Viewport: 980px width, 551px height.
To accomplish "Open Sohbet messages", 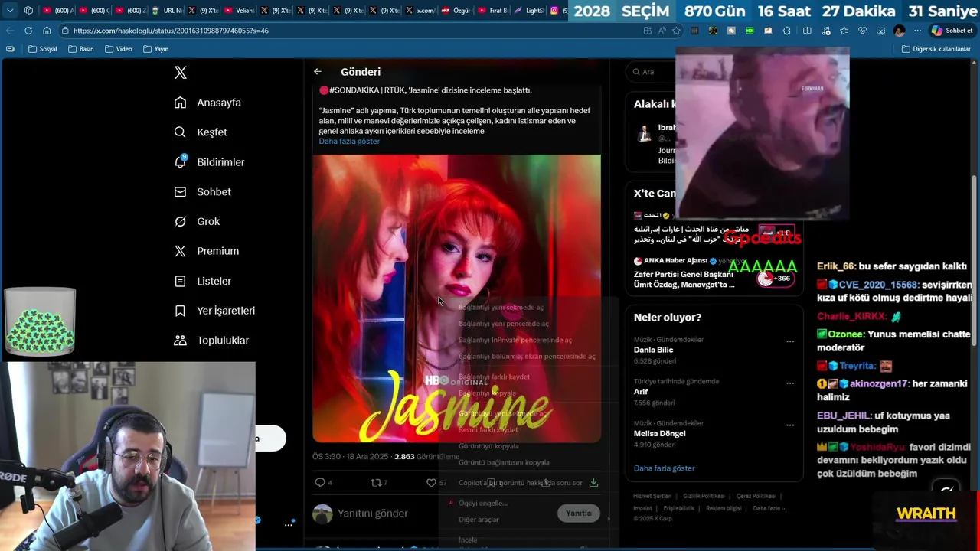I will point(203,192).
